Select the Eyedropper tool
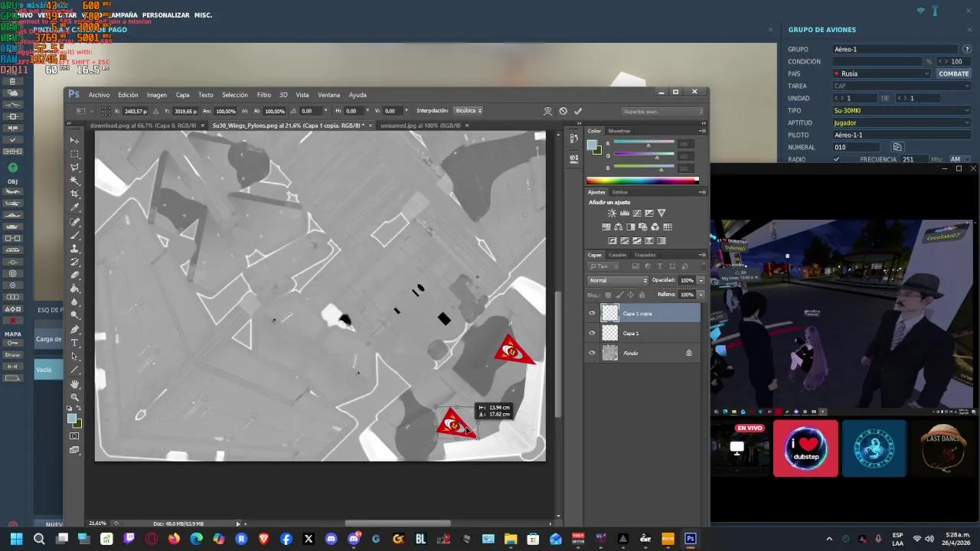This screenshot has width=980, height=551. (74, 207)
